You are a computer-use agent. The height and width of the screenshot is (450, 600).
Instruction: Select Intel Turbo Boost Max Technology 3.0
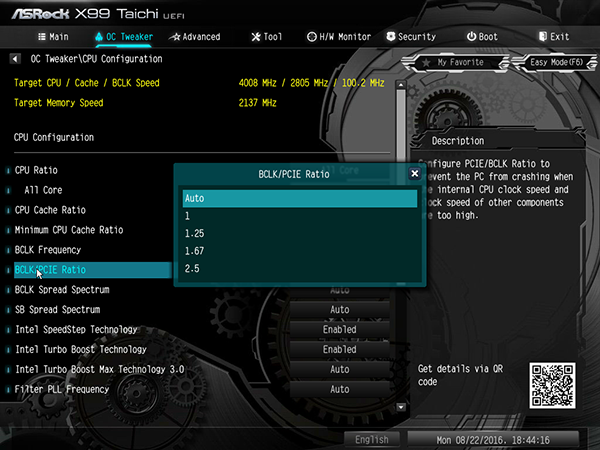coord(99,369)
